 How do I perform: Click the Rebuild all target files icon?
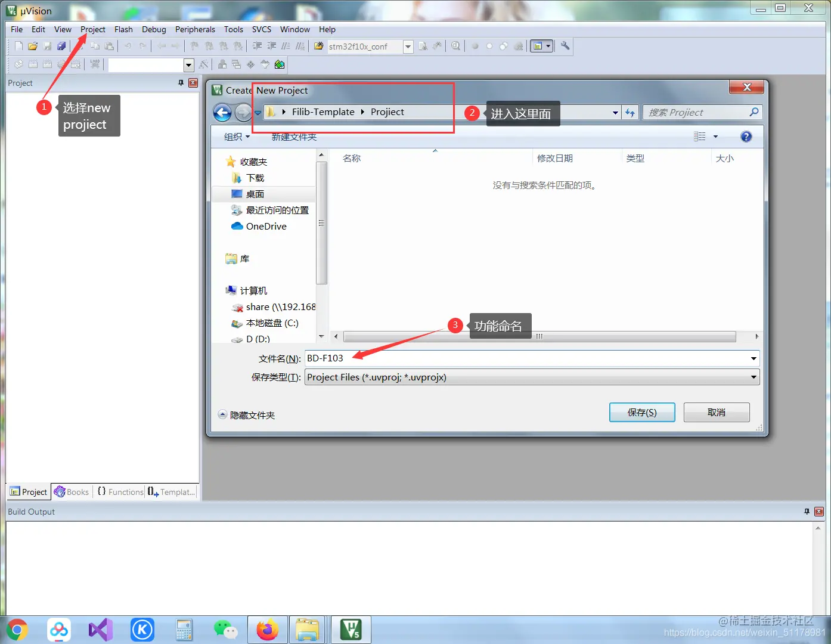click(x=47, y=64)
